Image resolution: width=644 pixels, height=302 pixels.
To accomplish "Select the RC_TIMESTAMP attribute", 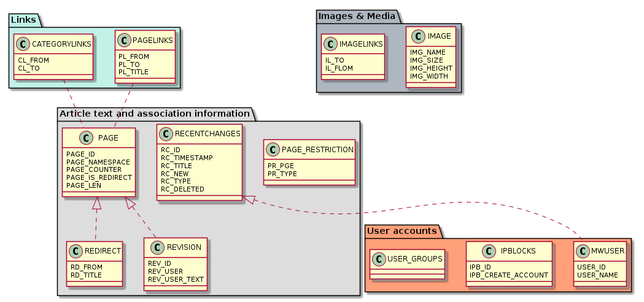I will pos(187,158).
